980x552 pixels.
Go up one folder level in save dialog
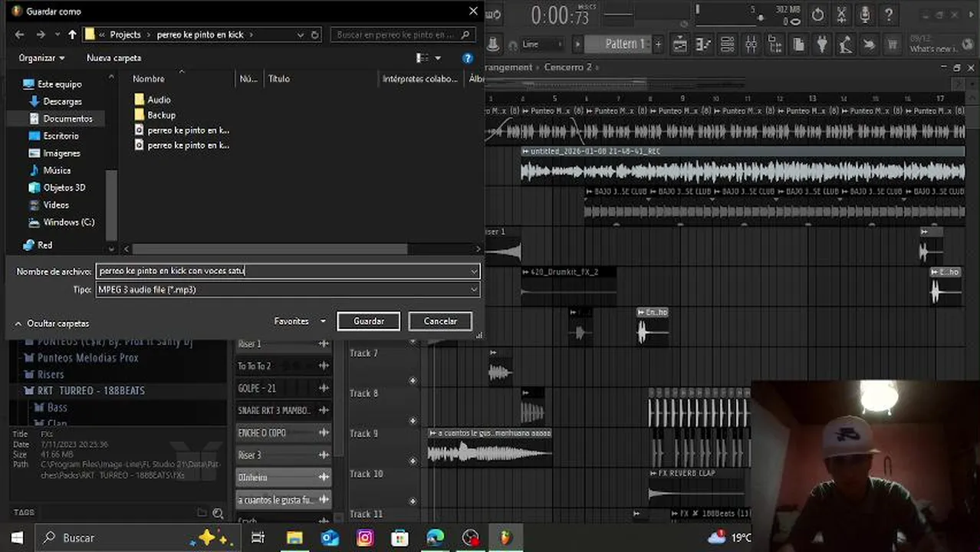[x=72, y=34]
